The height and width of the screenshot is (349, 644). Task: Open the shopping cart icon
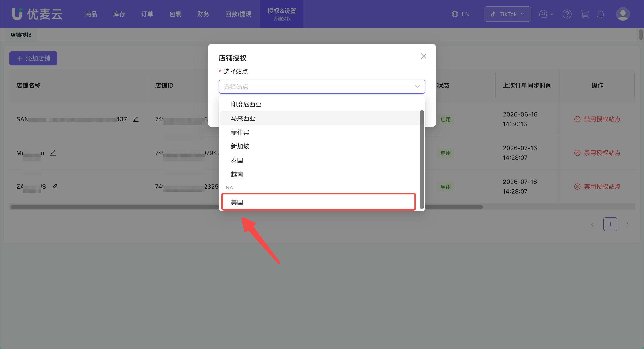(x=584, y=14)
